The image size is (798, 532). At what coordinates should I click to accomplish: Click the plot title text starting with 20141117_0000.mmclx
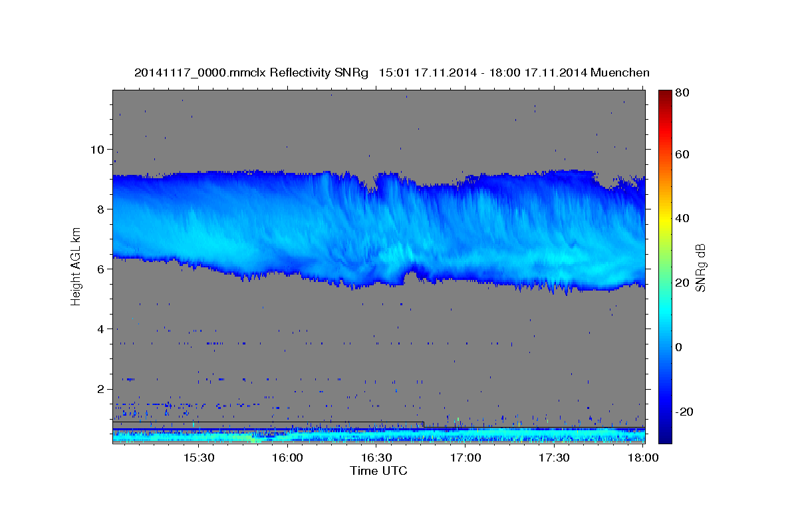point(392,72)
